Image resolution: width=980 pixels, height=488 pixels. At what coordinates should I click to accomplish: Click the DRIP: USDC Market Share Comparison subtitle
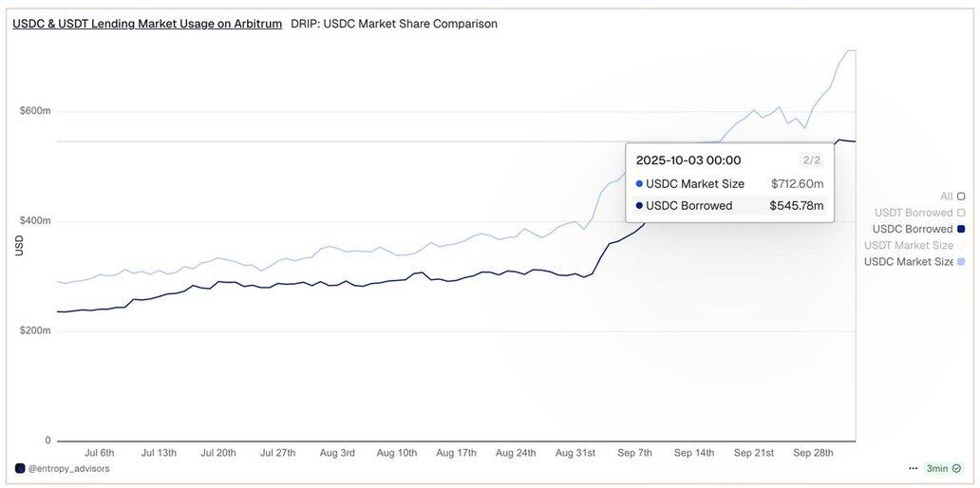(393, 24)
